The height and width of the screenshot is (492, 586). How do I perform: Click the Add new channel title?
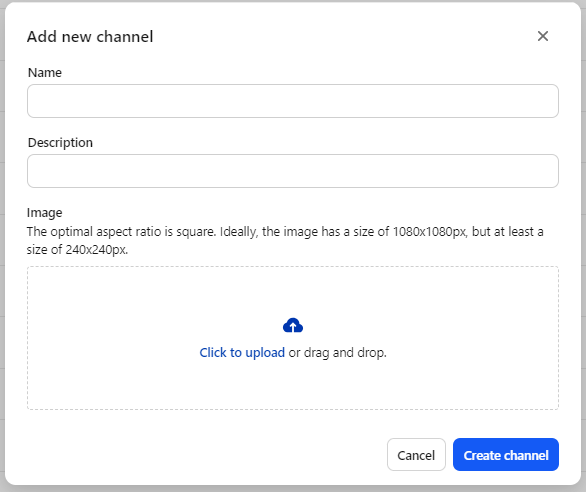pyautogui.click(x=90, y=37)
